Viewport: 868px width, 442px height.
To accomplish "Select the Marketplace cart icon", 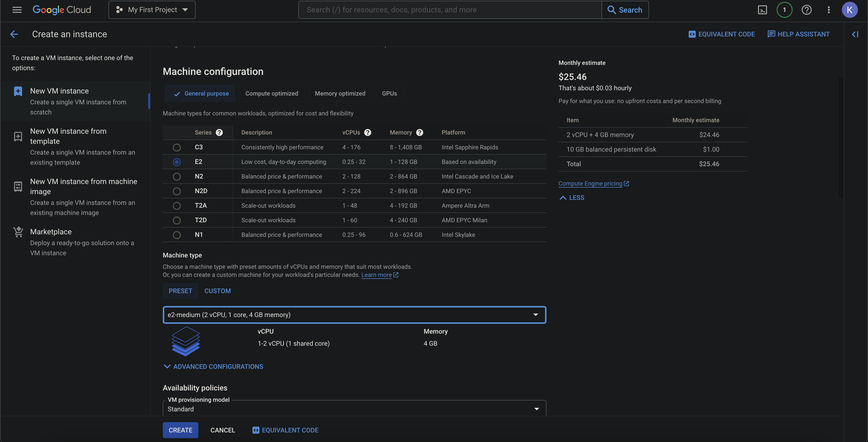I will (x=18, y=232).
